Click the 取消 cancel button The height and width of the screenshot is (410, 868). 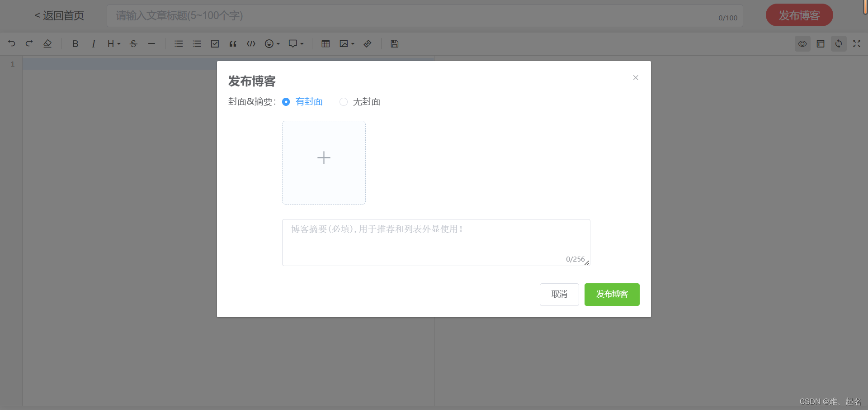[x=559, y=295]
